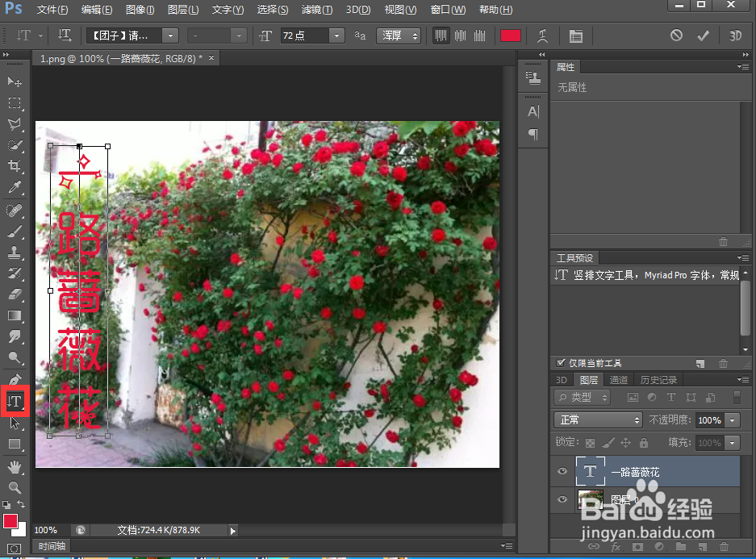Toggle lock all for layer
756x559 pixels.
[x=644, y=442]
